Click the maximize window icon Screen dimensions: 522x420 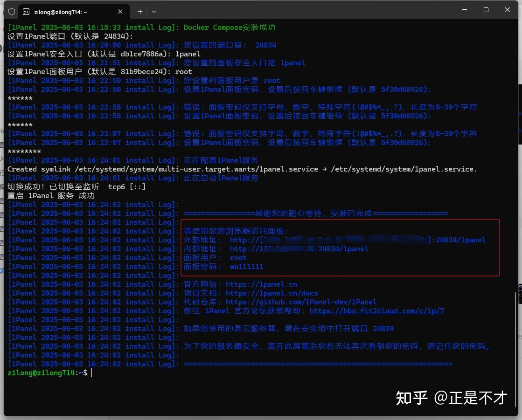click(x=486, y=10)
